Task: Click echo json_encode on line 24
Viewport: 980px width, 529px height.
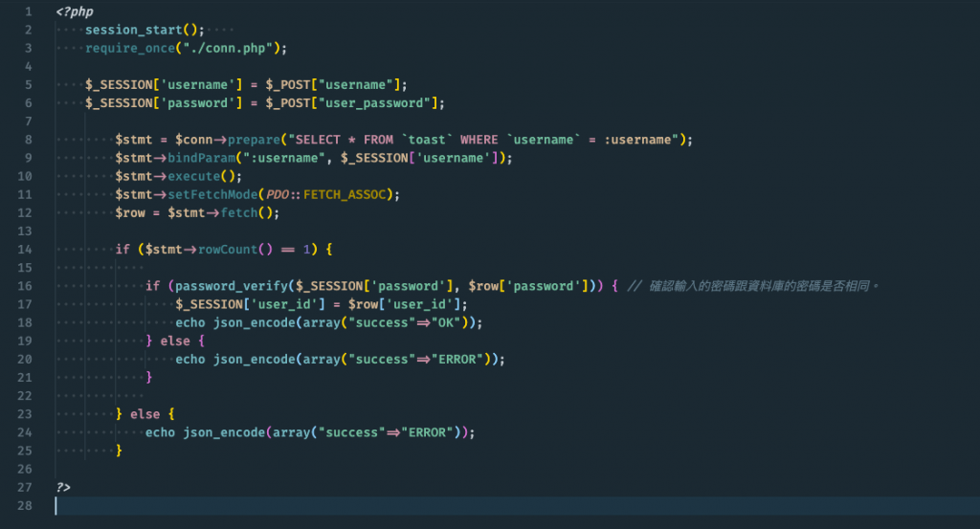Action: point(205,432)
